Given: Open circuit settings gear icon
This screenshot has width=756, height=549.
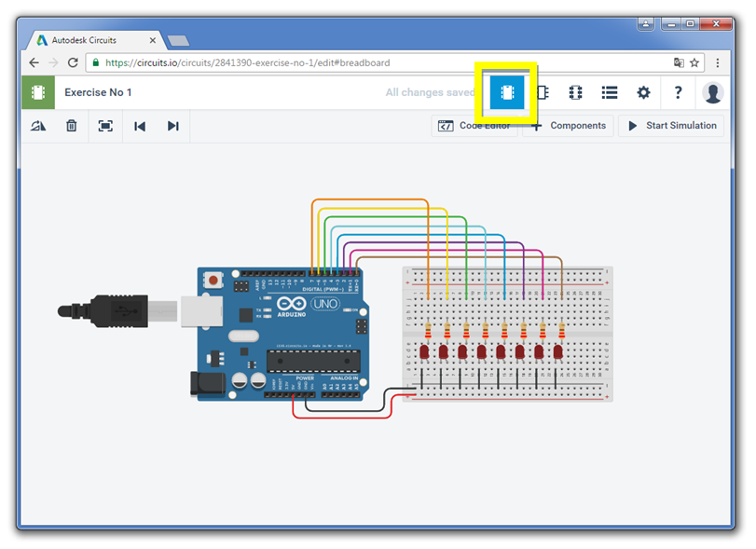Looking at the screenshot, I should coord(643,92).
